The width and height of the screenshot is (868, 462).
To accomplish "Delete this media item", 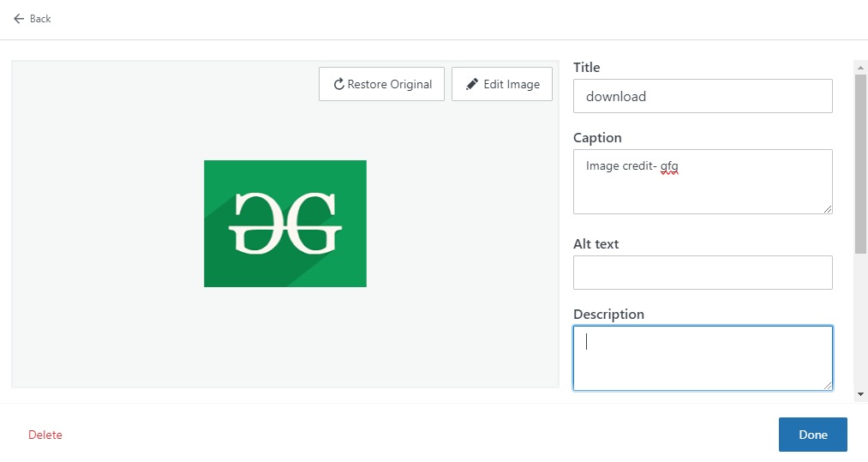I will click(x=45, y=435).
